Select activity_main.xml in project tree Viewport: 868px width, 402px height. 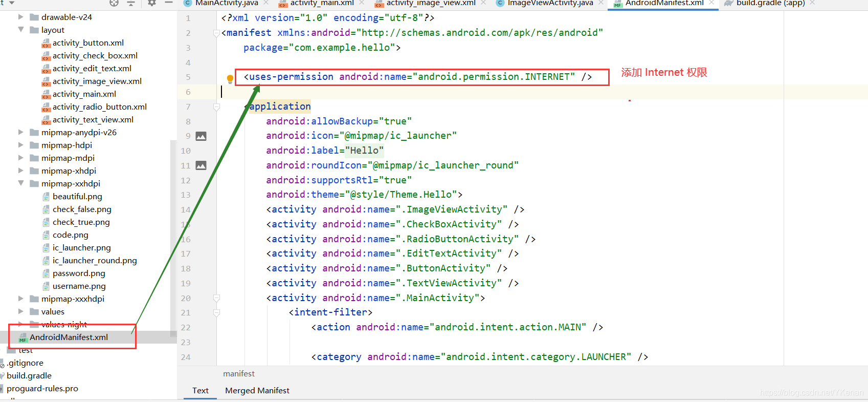pos(84,94)
